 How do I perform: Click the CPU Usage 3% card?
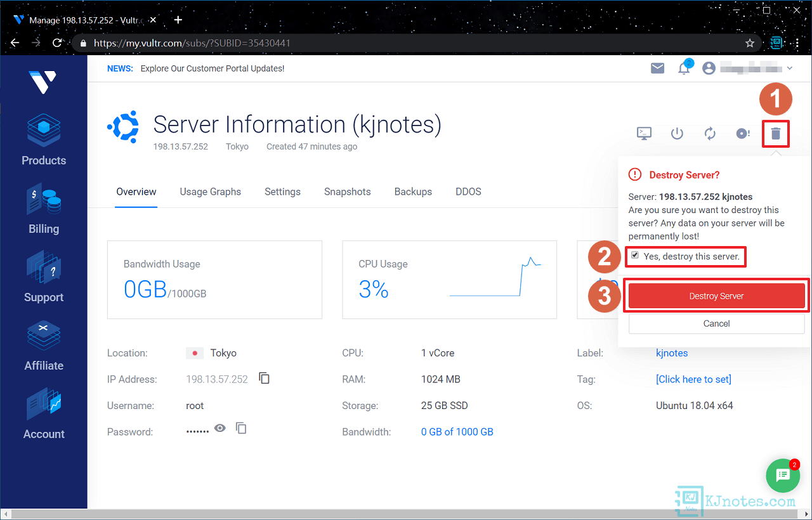tap(449, 279)
